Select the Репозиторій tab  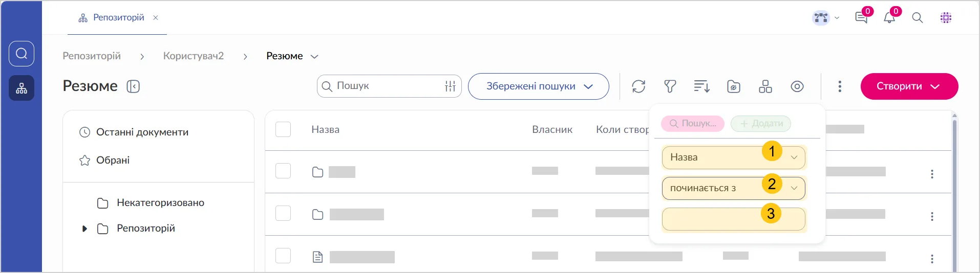[x=118, y=18]
